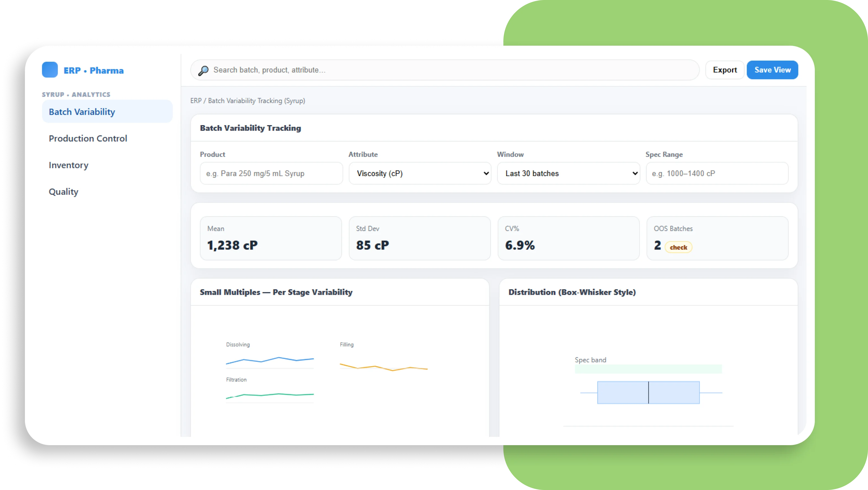The image size is (868, 490).
Task: Click the ERP Pharma logo icon
Action: pos(50,70)
